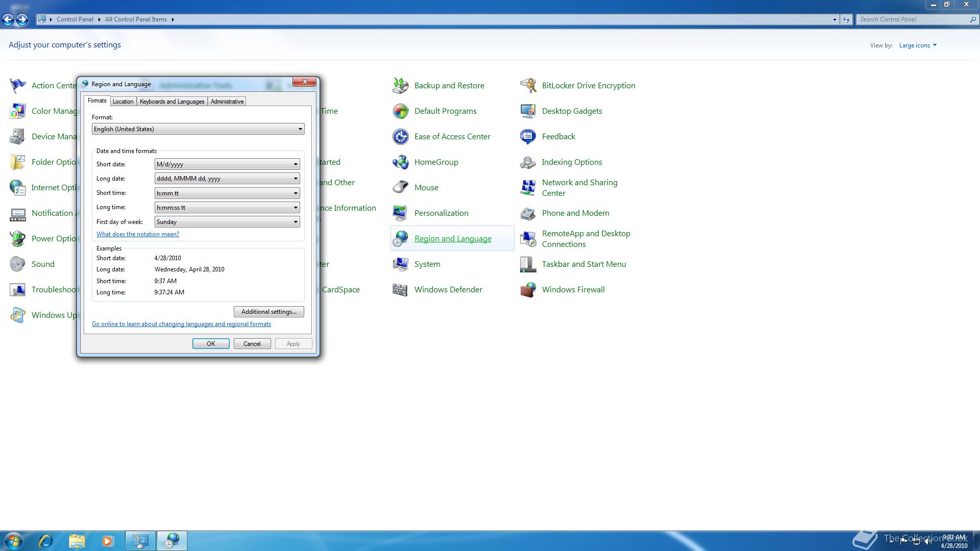The image size is (980, 551).
Task: Expand the Long date format dropdown
Action: click(227, 179)
